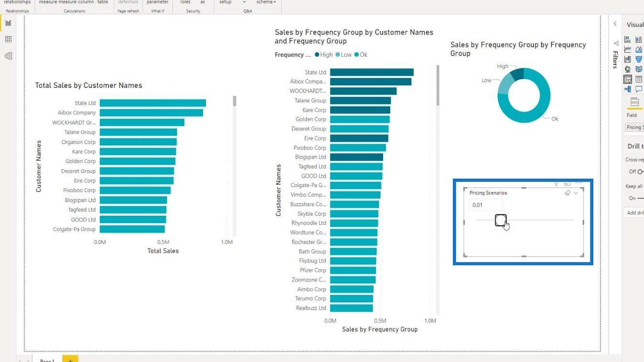644x362 pixels.
Task: Select the Page 1 tab
Action: pyautogui.click(x=47, y=360)
